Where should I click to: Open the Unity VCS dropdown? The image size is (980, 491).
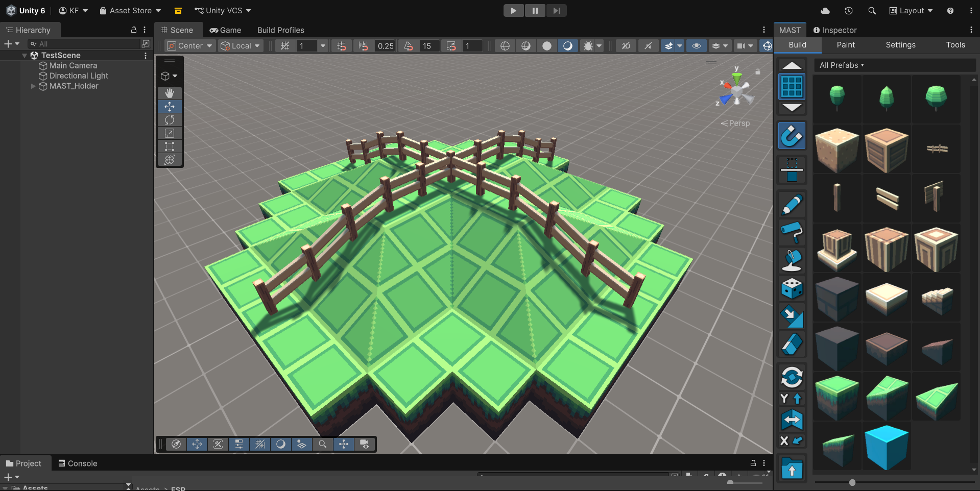(x=223, y=11)
